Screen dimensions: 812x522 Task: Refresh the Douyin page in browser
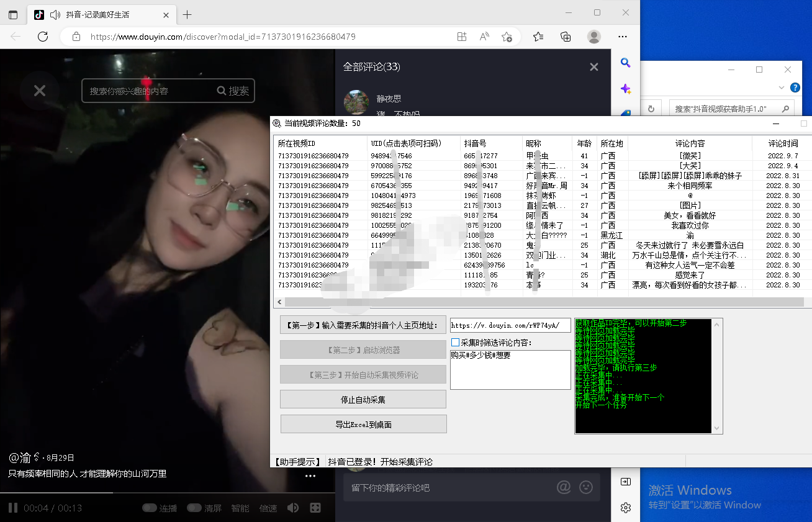(x=43, y=37)
